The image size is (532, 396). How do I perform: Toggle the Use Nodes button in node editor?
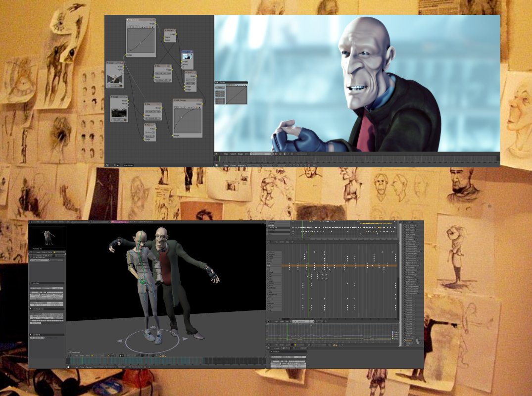pos(129,165)
